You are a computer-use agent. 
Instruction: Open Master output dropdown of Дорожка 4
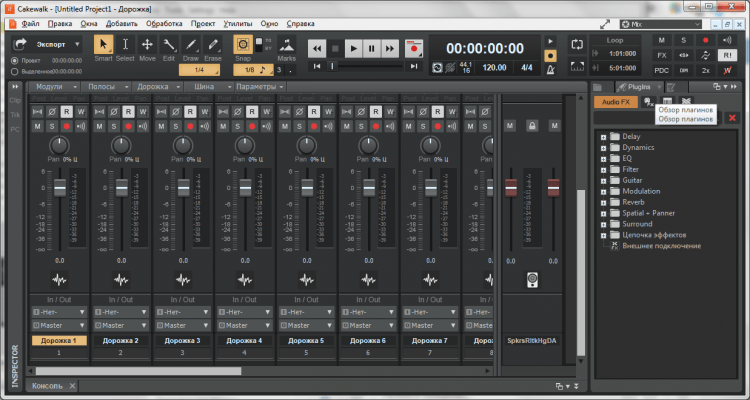click(245, 325)
